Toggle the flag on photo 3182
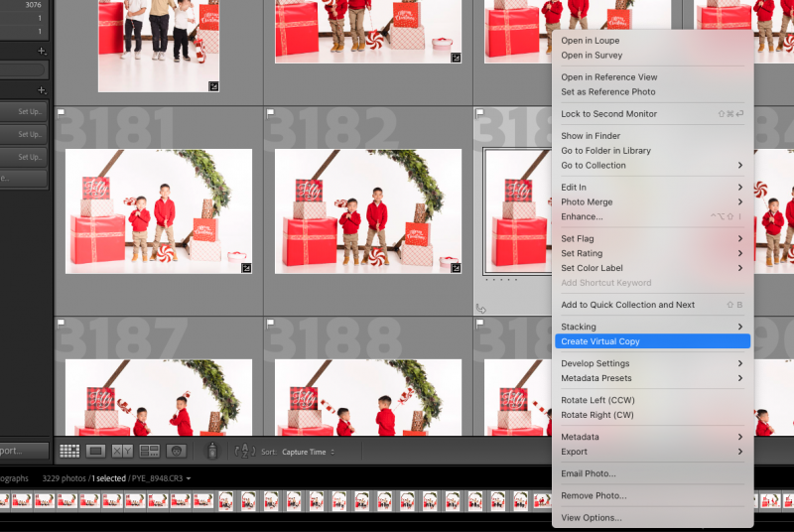This screenshot has width=794, height=532. click(271, 113)
